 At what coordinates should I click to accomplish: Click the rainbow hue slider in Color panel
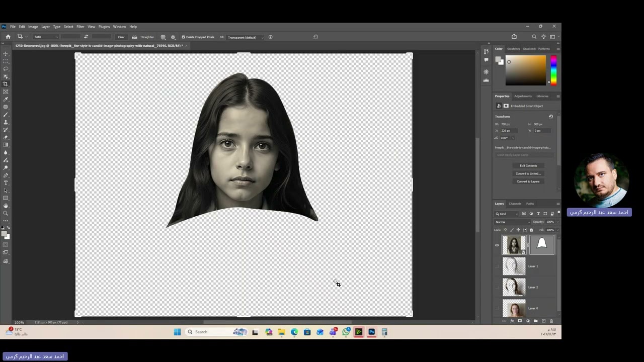pos(553,70)
